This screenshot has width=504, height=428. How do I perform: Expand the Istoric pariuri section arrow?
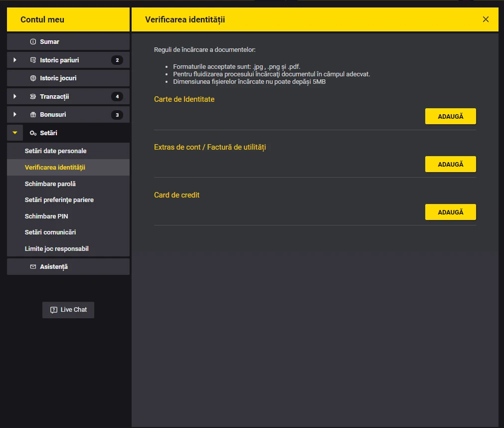[15, 60]
